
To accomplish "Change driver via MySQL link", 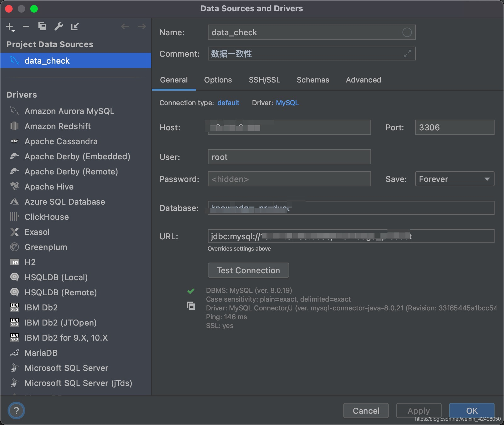I will point(287,103).
